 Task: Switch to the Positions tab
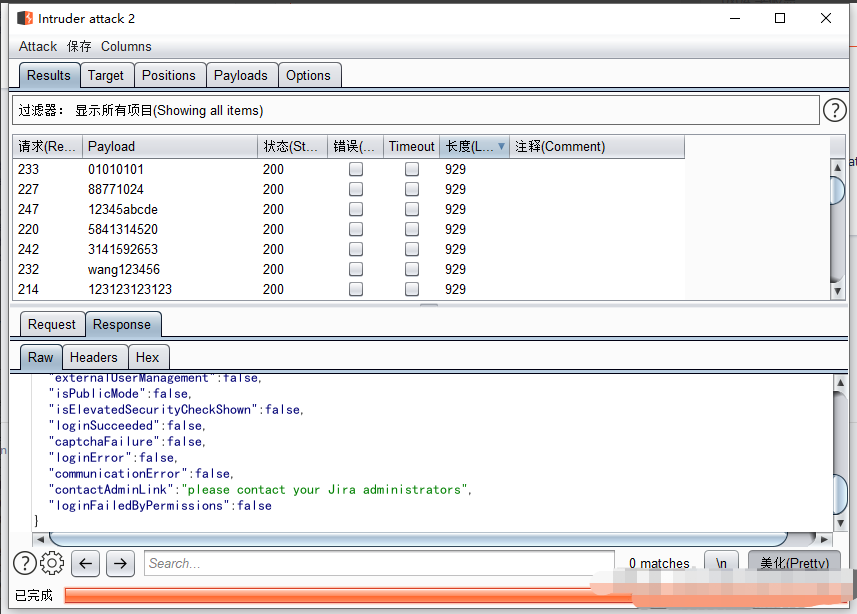(169, 75)
